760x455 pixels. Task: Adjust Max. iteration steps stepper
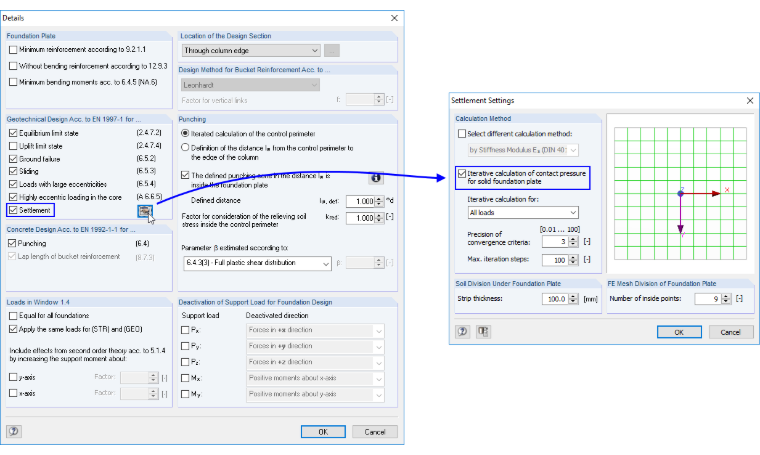point(573,260)
